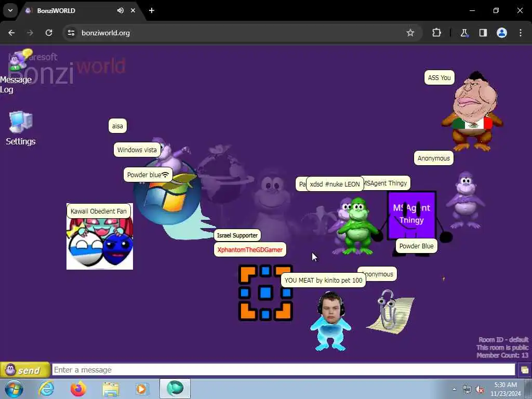Viewport: 532px width, 399px height.
Task: Click the active browser taskbar button
Action: (x=175, y=389)
